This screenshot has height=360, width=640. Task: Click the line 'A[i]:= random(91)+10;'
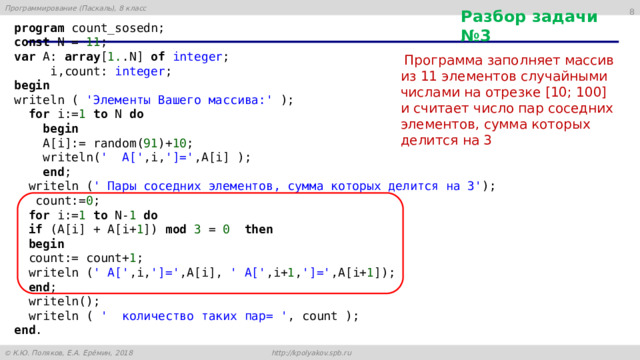pos(118,143)
